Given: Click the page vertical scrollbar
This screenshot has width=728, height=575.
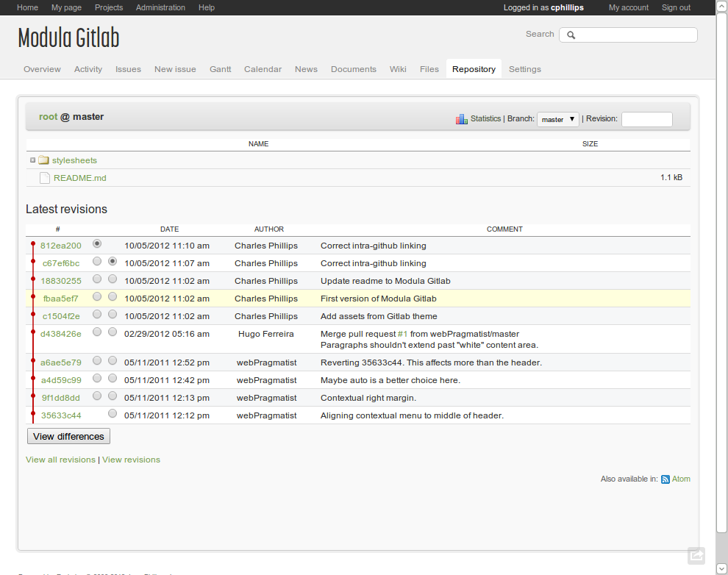Looking at the screenshot, I should 721,274.
